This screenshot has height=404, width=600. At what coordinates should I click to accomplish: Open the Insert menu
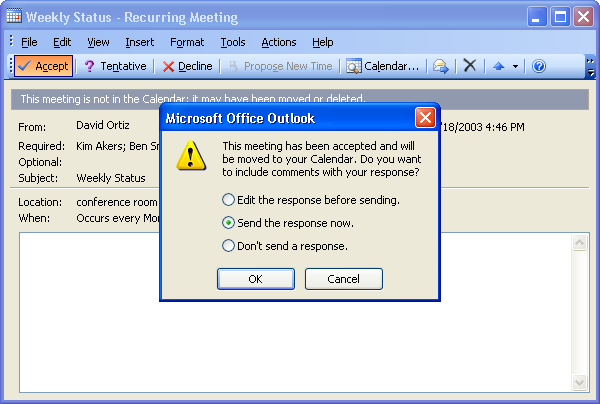click(140, 42)
